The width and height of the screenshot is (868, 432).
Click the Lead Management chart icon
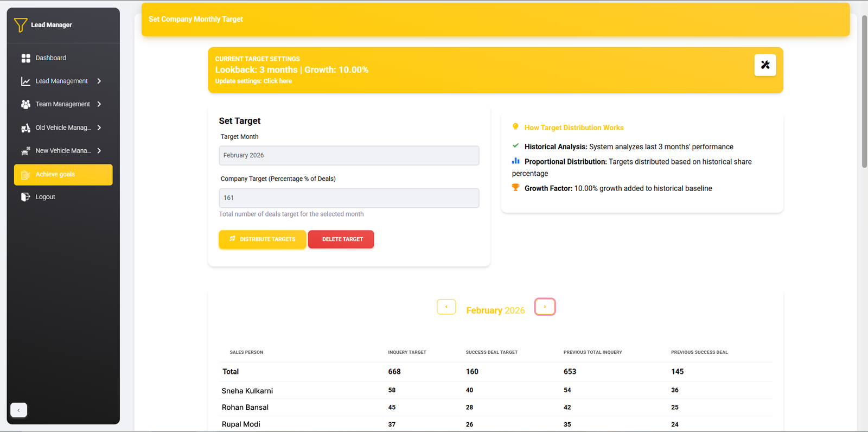(25, 81)
